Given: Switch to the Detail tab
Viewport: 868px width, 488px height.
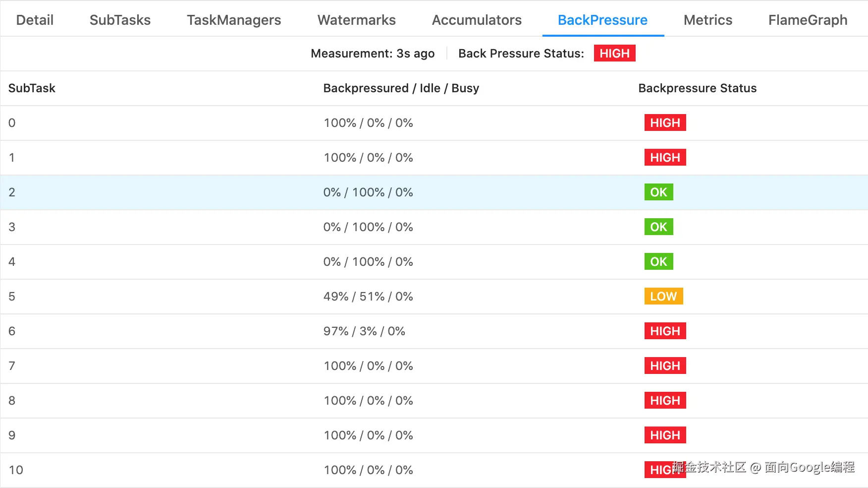Looking at the screenshot, I should pos(35,20).
